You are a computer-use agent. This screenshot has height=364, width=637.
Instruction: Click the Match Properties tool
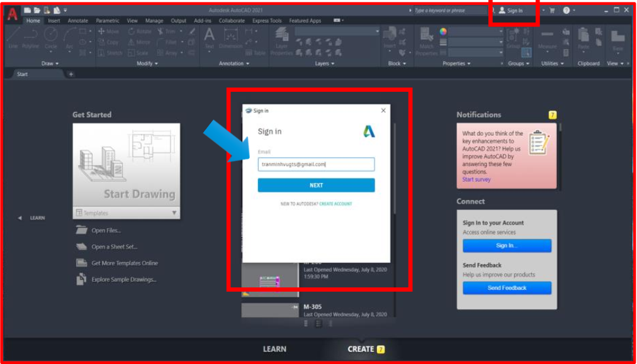tap(426, 36)
